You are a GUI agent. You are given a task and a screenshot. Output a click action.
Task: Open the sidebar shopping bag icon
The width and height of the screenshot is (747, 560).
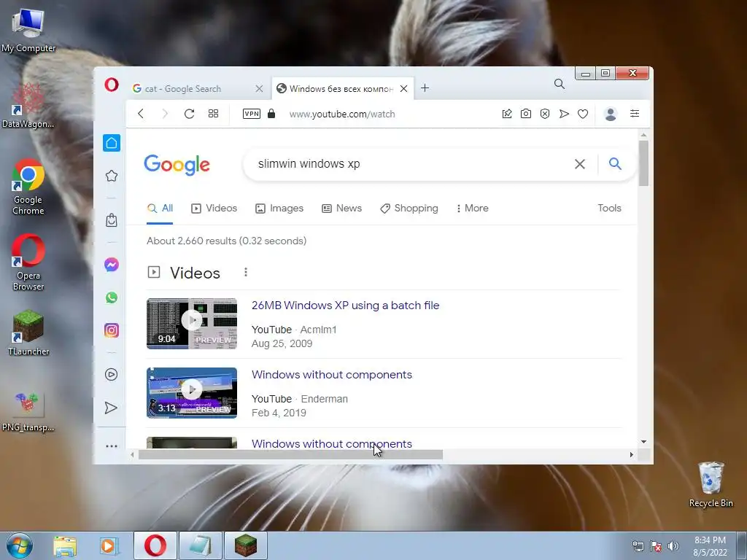[112, 220]
